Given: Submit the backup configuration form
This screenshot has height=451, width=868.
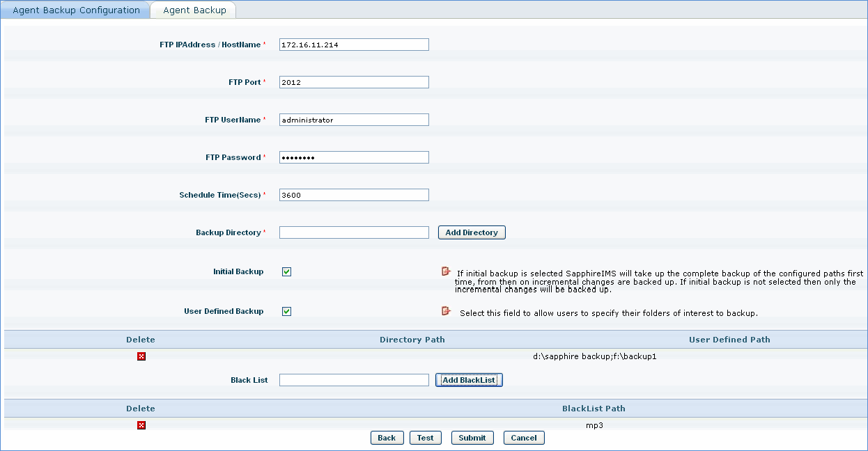Looking at the screenshot, I should click(472, 438).
